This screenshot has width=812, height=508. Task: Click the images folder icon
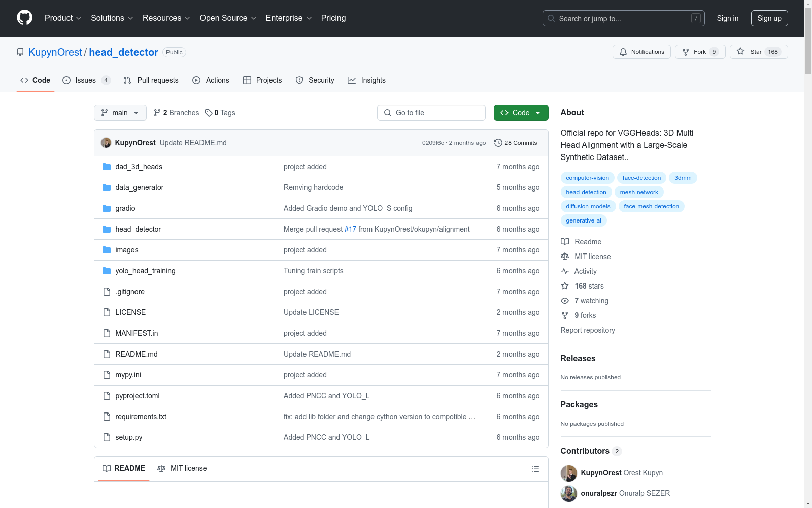(x=107, y=250)
